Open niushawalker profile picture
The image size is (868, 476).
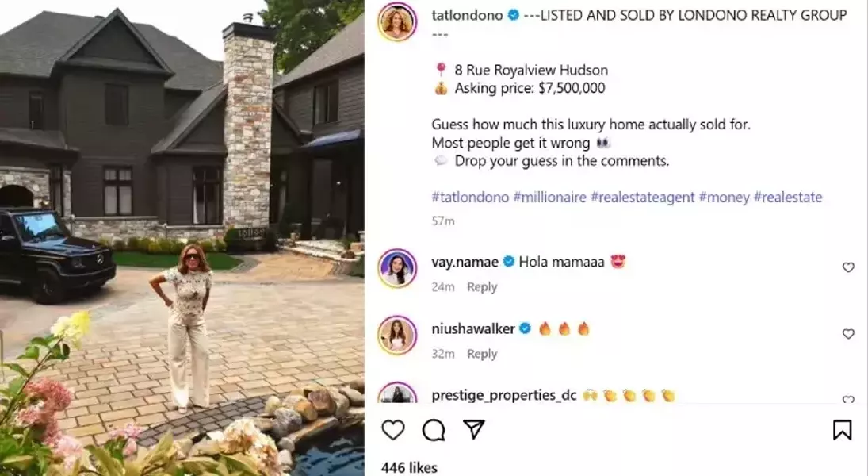397,335
